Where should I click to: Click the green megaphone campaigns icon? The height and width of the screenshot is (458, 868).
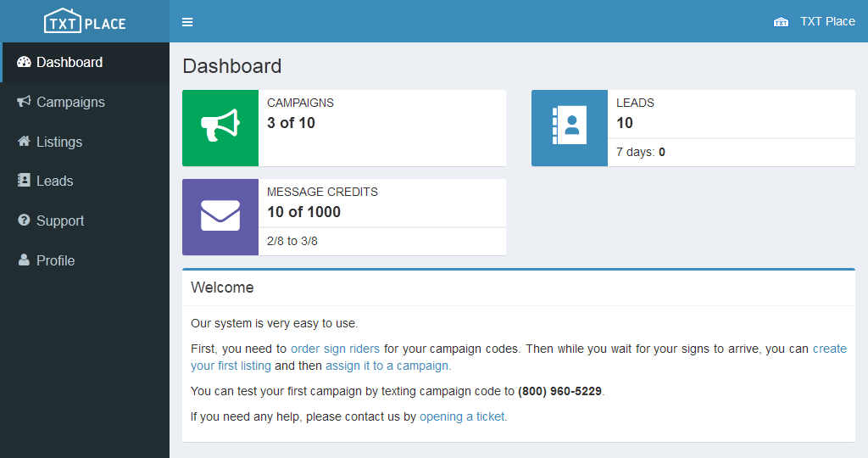(220, 128)
